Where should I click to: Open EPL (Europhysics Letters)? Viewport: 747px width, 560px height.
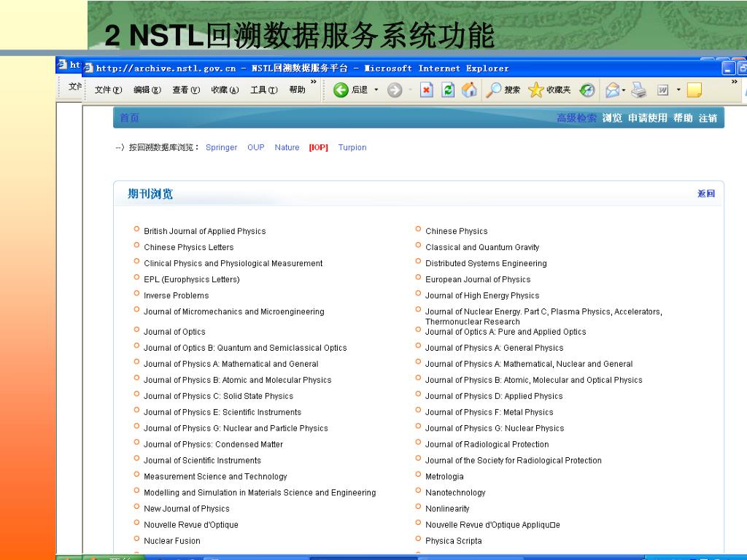point(192,279)
